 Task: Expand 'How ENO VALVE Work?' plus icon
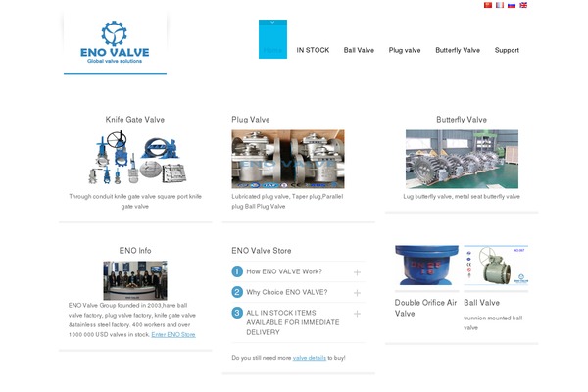[x=357, y=272]
